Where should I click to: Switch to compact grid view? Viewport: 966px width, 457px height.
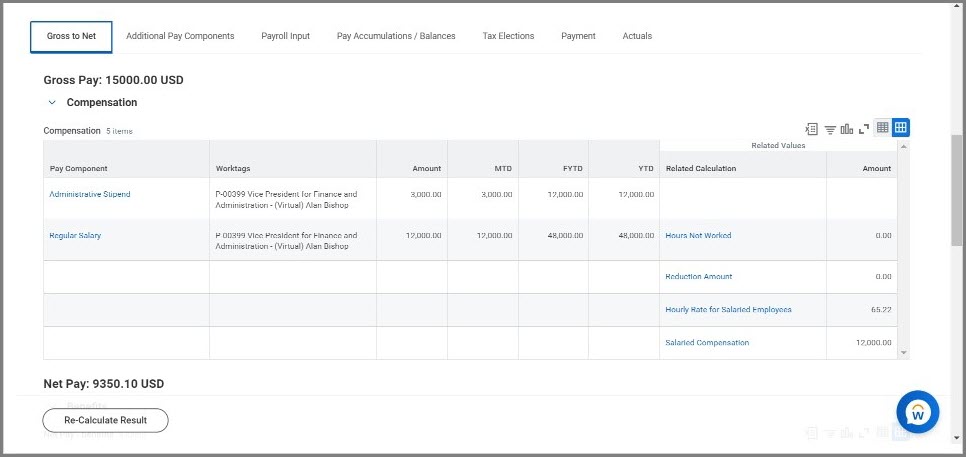coord(882,128)
